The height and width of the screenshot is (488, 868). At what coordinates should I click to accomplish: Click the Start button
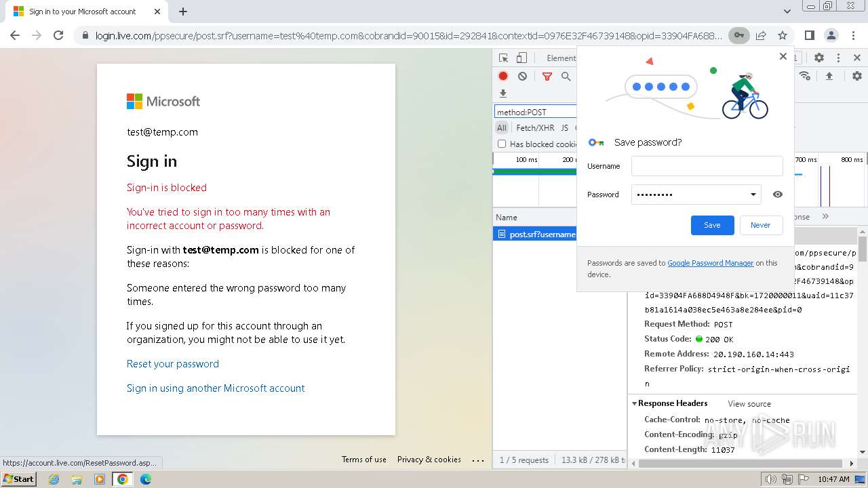coord(19,479)
